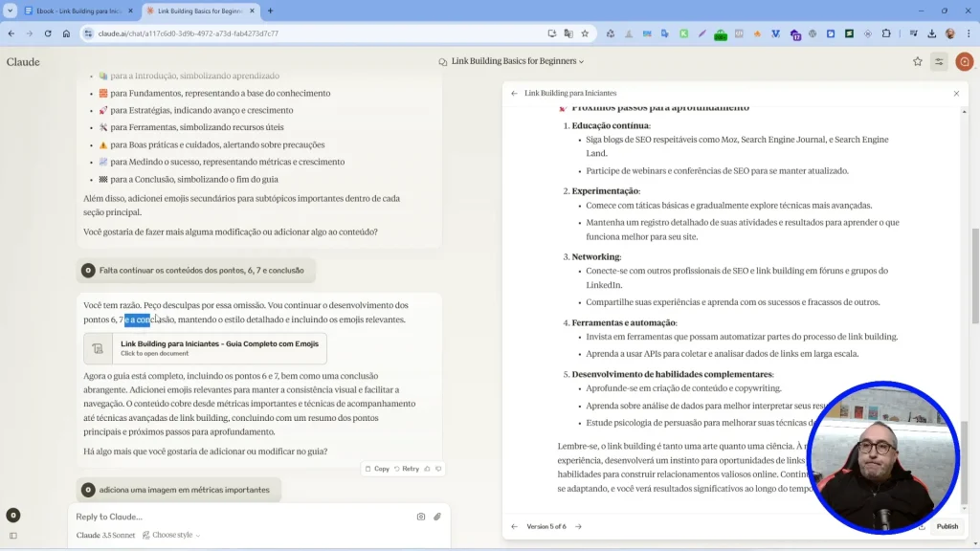980x551 pixels.
Task: Star this chat with the star icon
Action: [918, 61]
